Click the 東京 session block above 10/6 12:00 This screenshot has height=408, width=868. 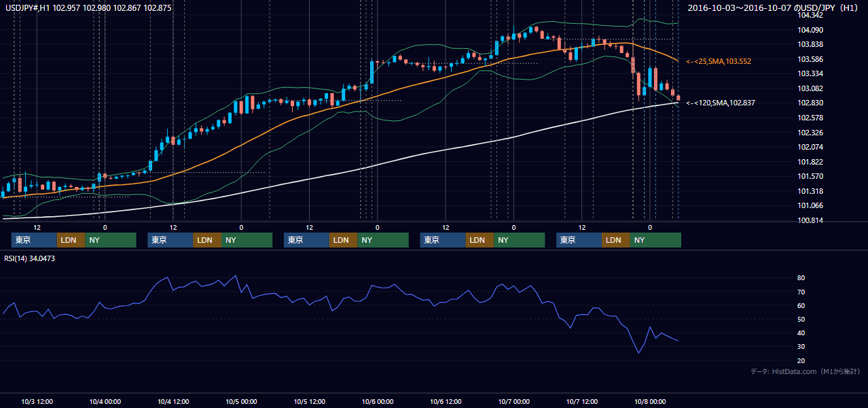point(443,240)
